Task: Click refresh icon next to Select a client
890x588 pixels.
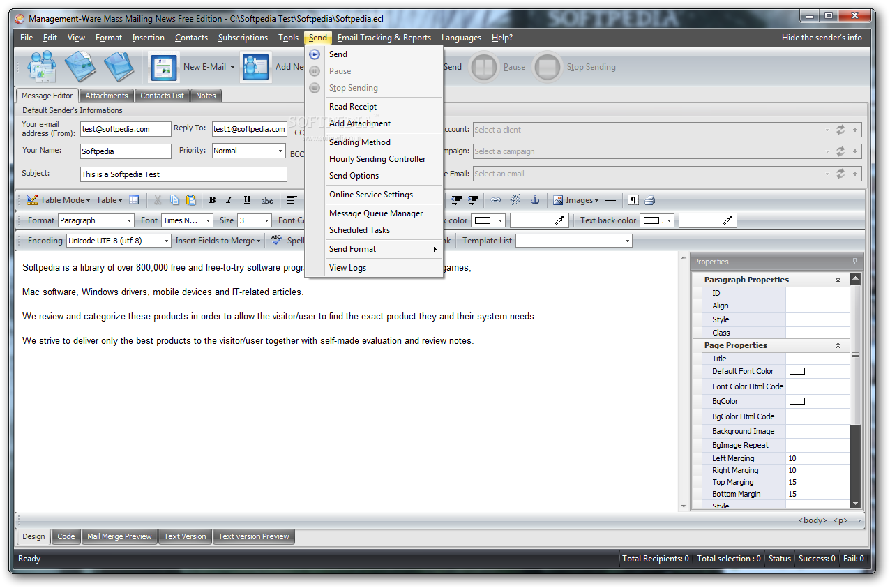Action: click(840, 130)
